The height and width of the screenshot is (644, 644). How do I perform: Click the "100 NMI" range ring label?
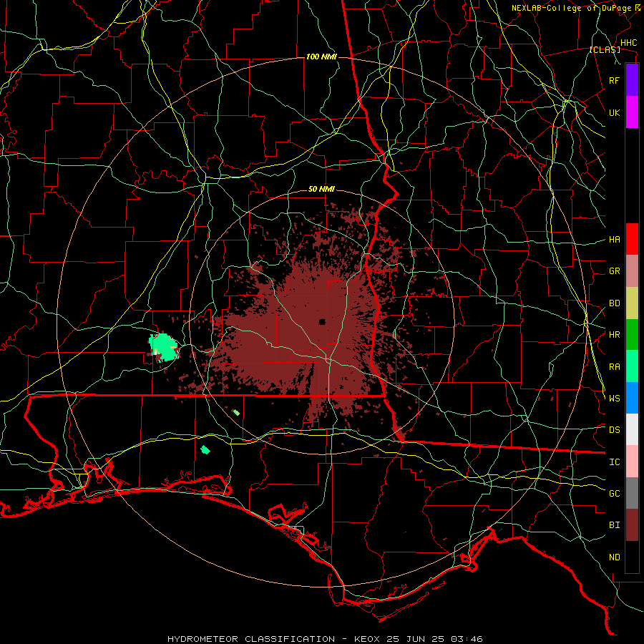point(321,57)
